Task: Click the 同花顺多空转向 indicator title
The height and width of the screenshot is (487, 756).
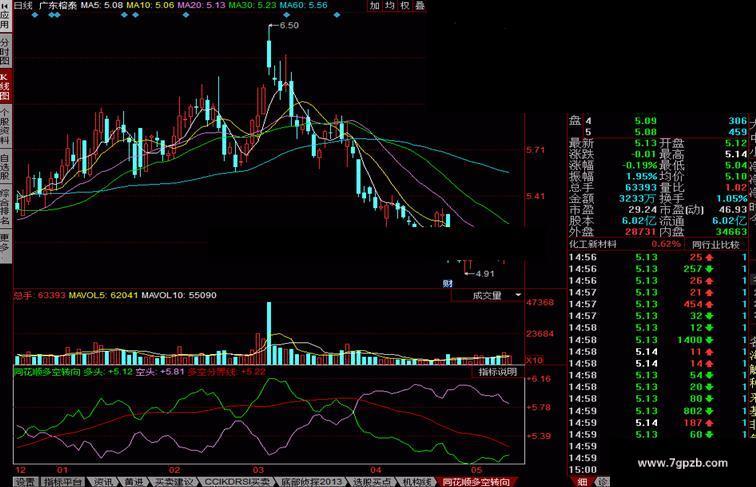Action: pyautogui.click(x=47, y=372)
